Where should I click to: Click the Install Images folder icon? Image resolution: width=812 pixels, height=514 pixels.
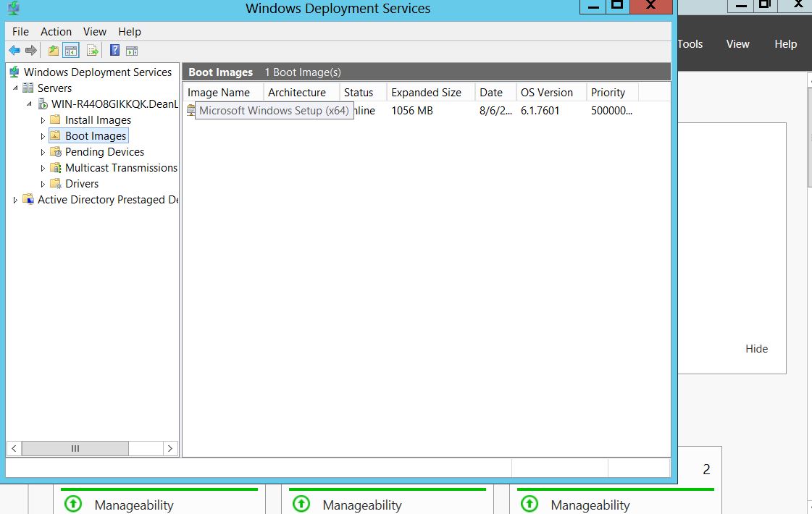pos(55,119)
